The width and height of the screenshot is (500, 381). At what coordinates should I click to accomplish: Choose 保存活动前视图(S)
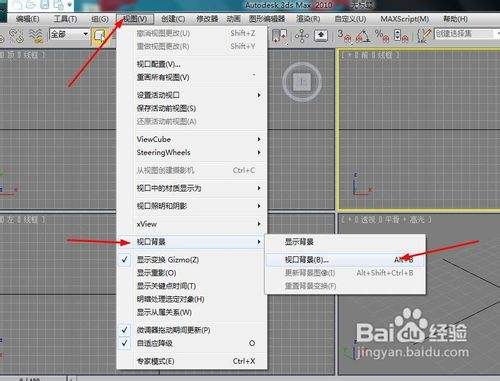[x=192, y=108]
